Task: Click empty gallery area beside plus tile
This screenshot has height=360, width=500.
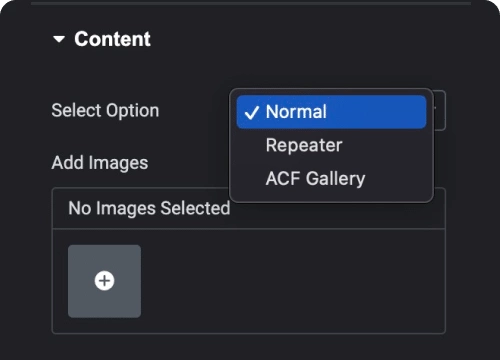Action: pos(293,281)
